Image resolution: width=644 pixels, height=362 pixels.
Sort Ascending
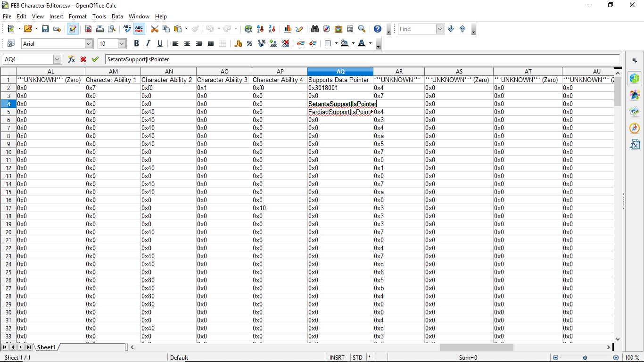[260, 29]
